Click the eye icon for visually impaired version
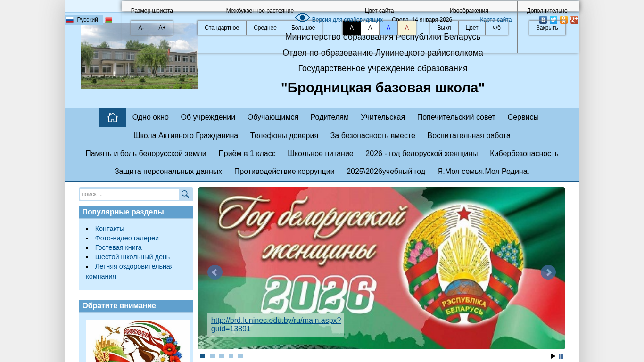 302,18
